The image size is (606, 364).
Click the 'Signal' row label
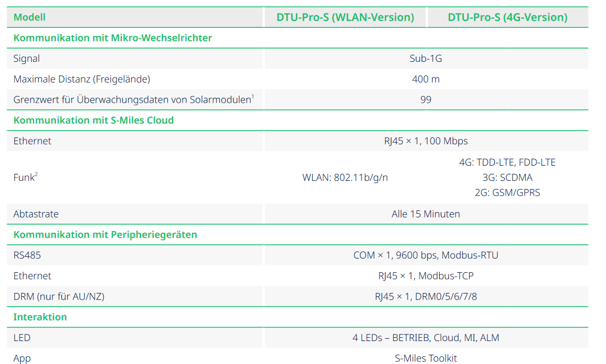(x=27, y=58)
